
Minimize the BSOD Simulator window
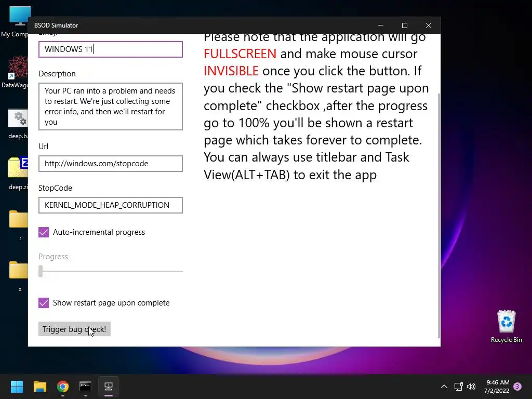pos(381,25)
